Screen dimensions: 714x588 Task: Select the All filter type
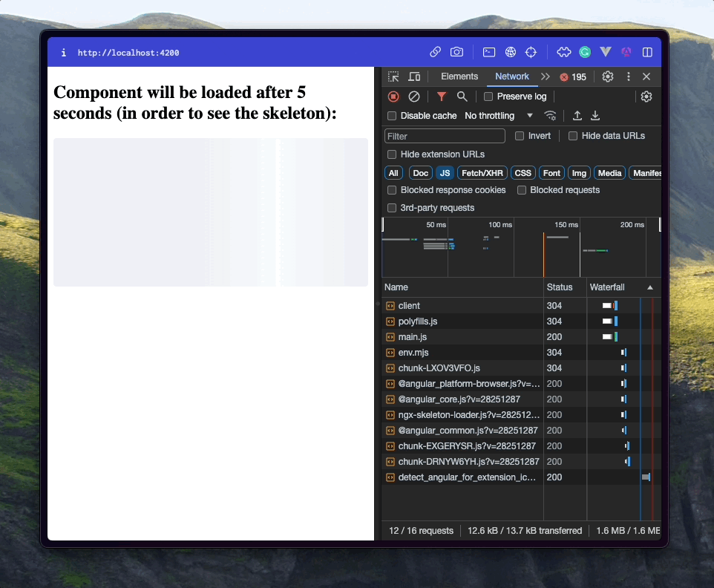coord(393,173)
